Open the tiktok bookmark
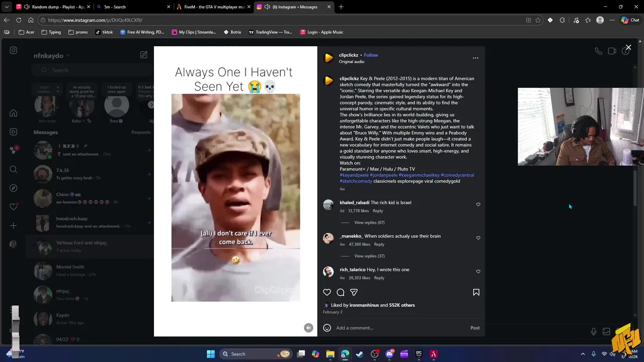Screen dimensions: 644x362 [104, 32]
